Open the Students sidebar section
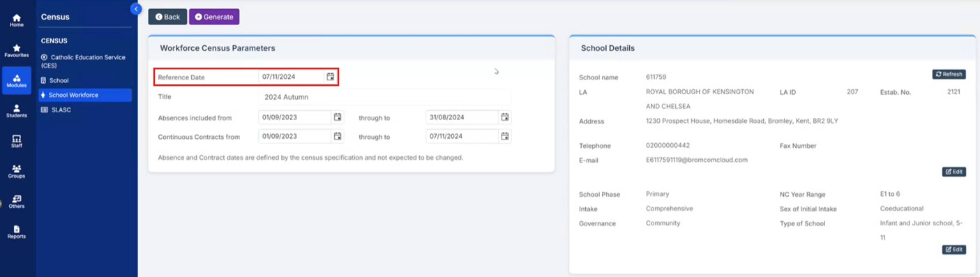 (17, 112)
